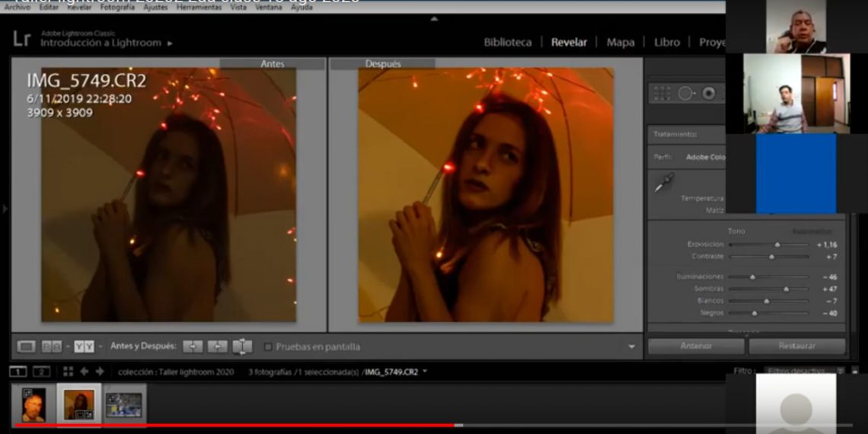Toggle second window display button 2
This screenshot has height=434, width=868.
point(41,372)
